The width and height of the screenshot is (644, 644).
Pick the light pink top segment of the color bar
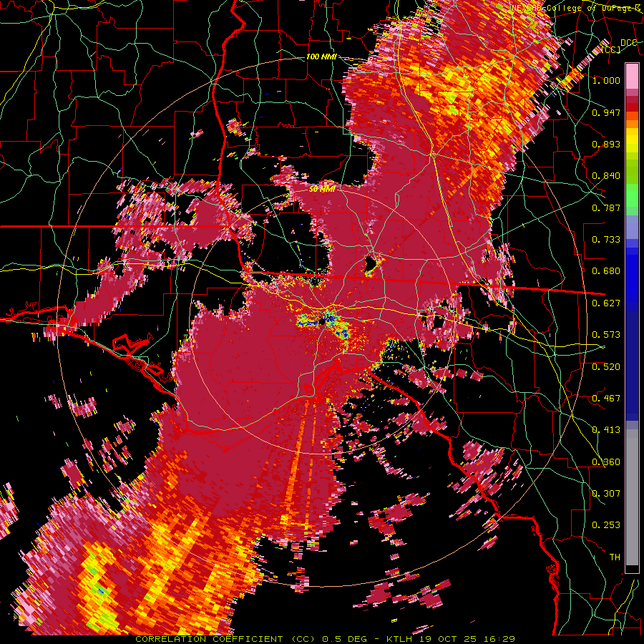pos(632,76)
